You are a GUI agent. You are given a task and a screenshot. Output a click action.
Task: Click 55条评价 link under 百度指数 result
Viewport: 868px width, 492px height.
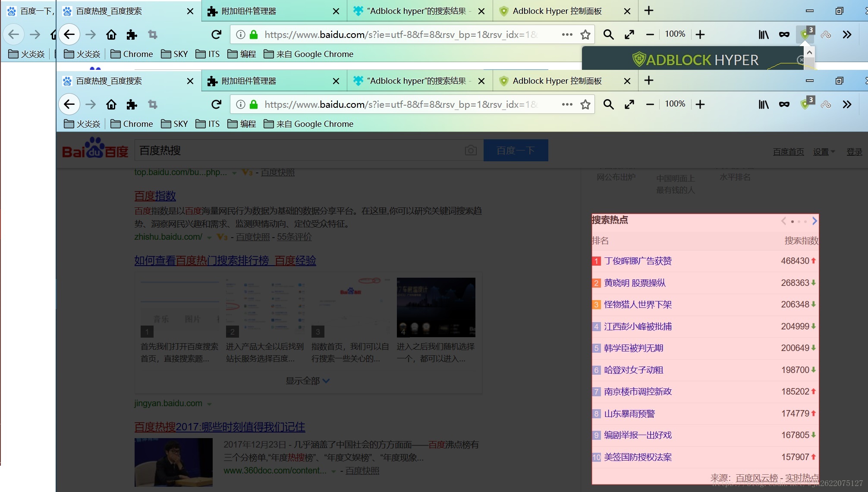(x=294, y=237)
